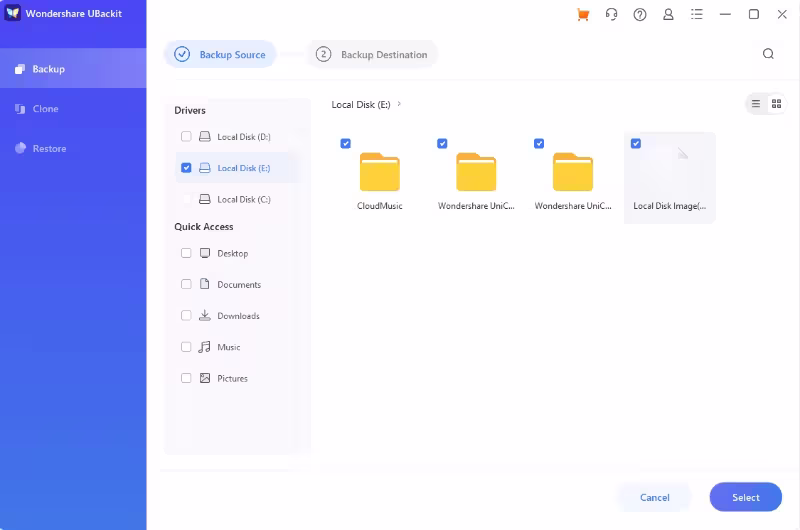Open the Backup section in sidebar
The image size is (800, 530).
(73, 68)
